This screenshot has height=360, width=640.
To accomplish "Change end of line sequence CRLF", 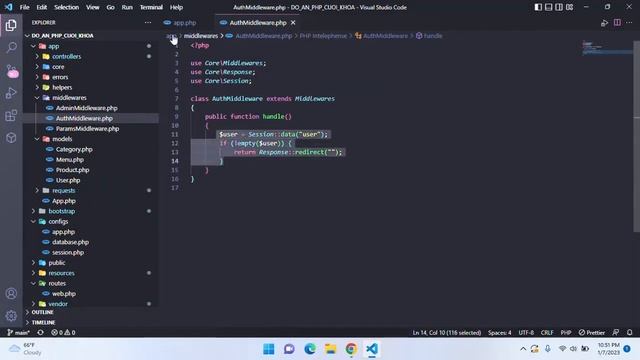I will pos(547,333).
